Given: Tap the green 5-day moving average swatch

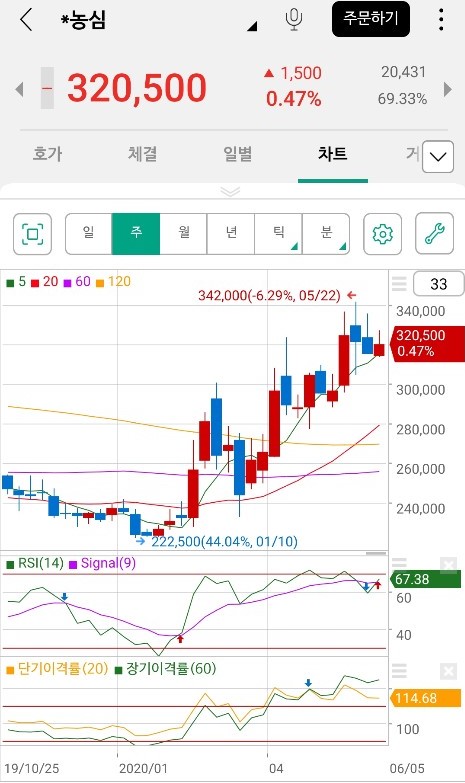Looking at the screenshot, I should (x=10, y=283).
